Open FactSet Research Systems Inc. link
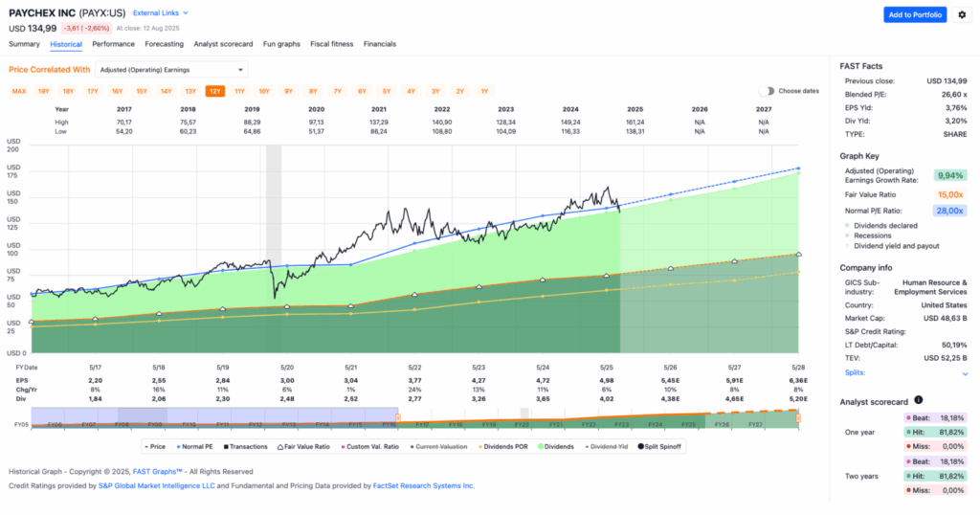 (x=424, y=485)
